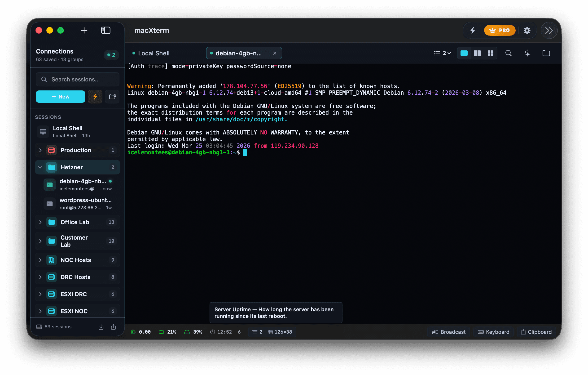
Task: Open the Clipboard panel
Action: pos(536,332)
